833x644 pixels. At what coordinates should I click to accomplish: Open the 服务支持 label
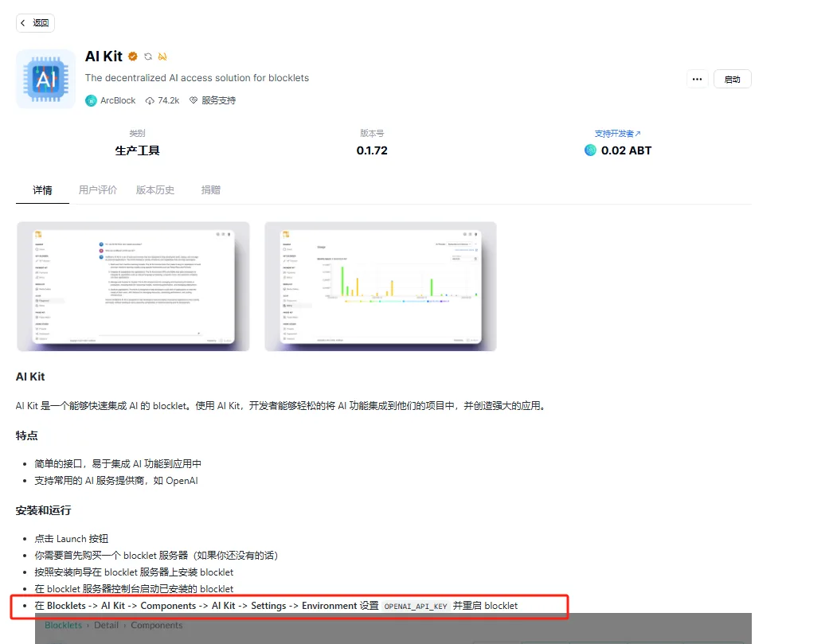tap(218, 100)
